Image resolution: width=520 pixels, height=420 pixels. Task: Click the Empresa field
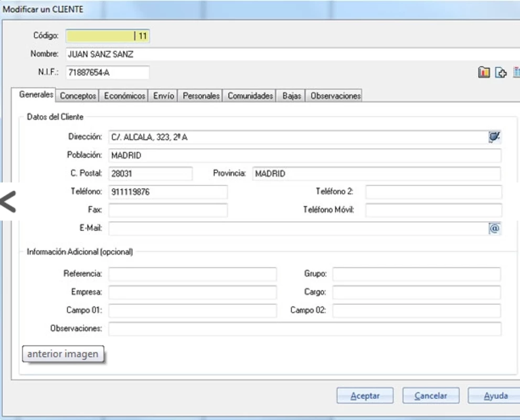click(x=193, y=292)
